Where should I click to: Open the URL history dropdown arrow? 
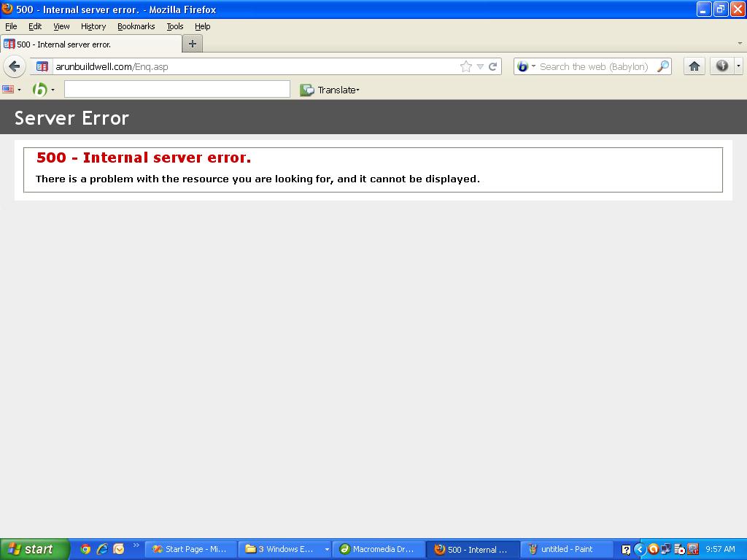tap(480, 66)
